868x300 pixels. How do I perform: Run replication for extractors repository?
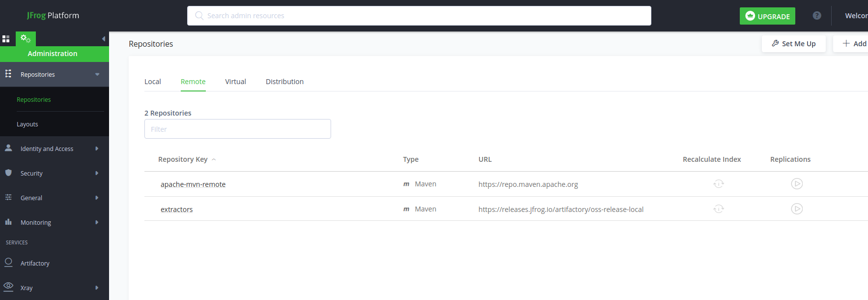[x=797, y=209]
